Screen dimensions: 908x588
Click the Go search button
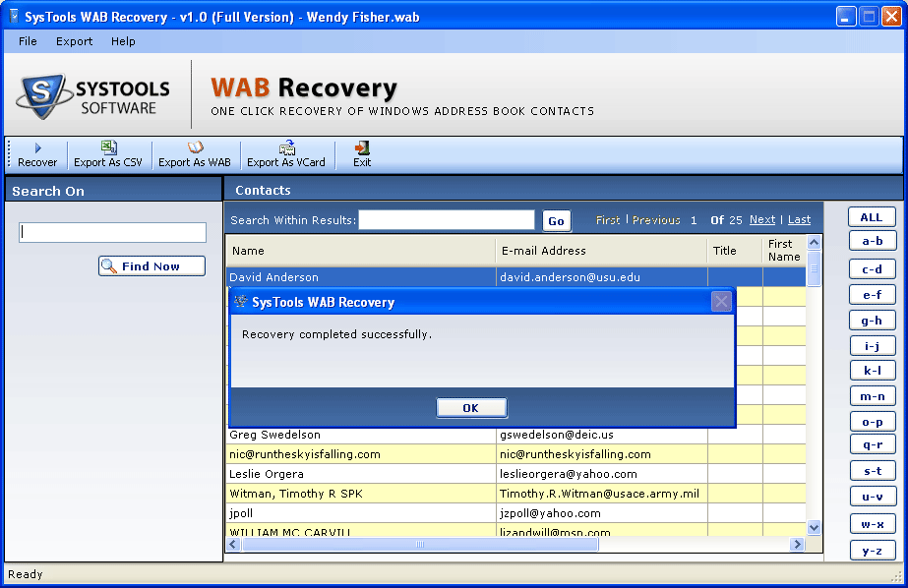[556, 221]
